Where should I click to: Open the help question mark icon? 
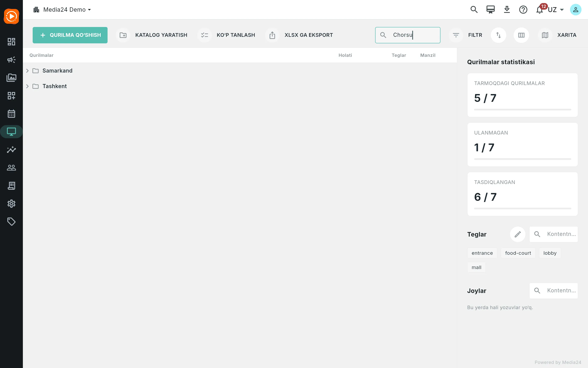523,10
